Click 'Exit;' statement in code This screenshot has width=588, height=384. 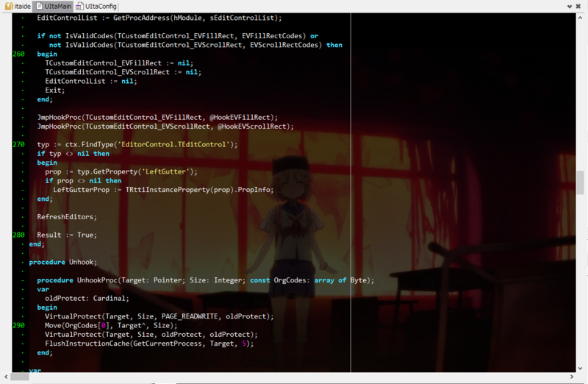coord(54,90)
